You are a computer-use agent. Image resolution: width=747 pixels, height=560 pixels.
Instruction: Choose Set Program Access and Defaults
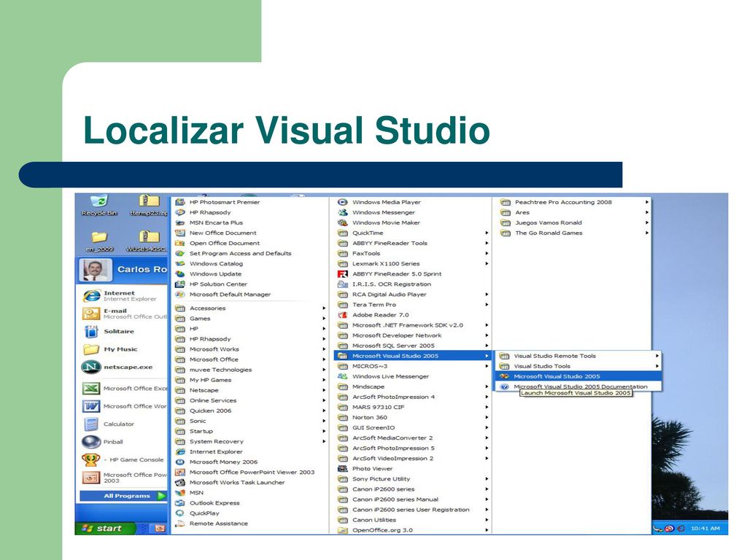point(250,253)
